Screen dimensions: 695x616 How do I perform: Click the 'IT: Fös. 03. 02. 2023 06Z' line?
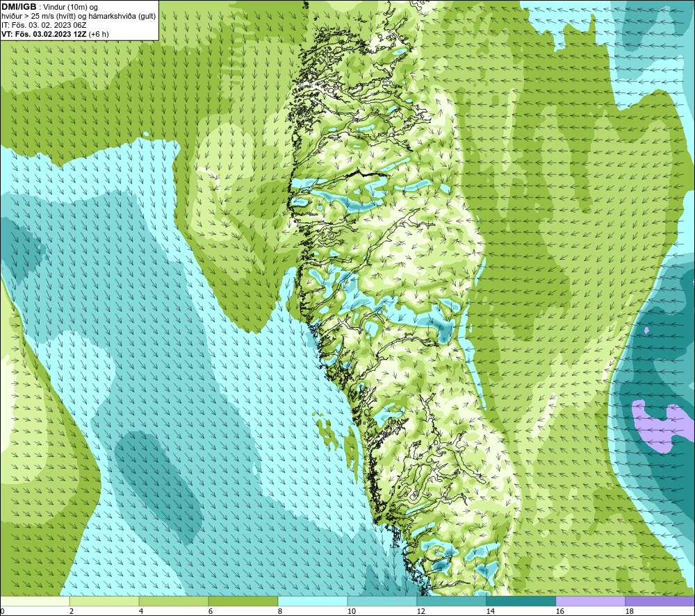coord(44,25)
